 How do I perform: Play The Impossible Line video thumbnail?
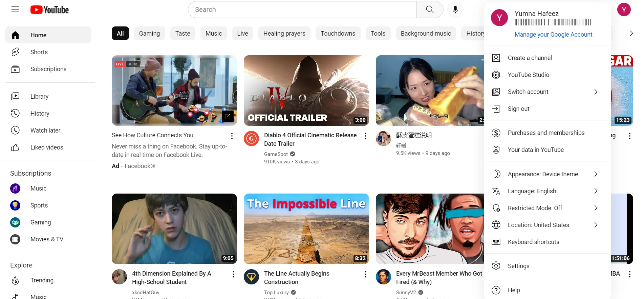[306, 229]
